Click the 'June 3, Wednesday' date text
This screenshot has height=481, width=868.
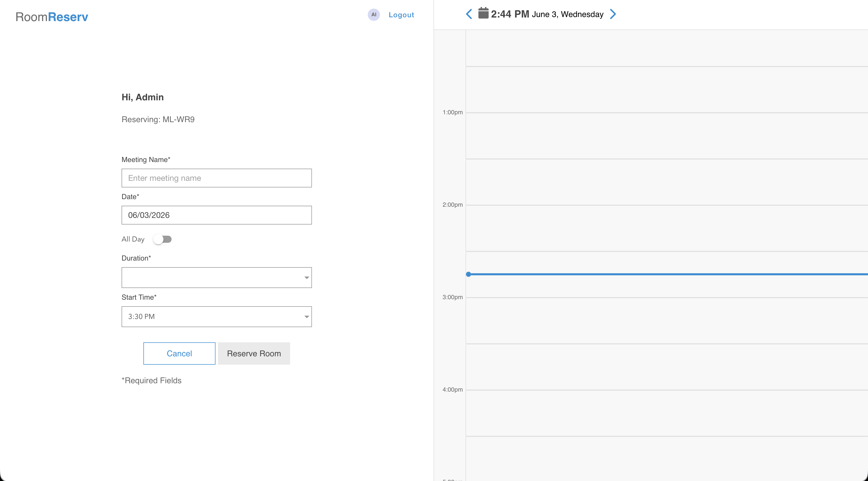pyautogui.click(x=567, y=14)
